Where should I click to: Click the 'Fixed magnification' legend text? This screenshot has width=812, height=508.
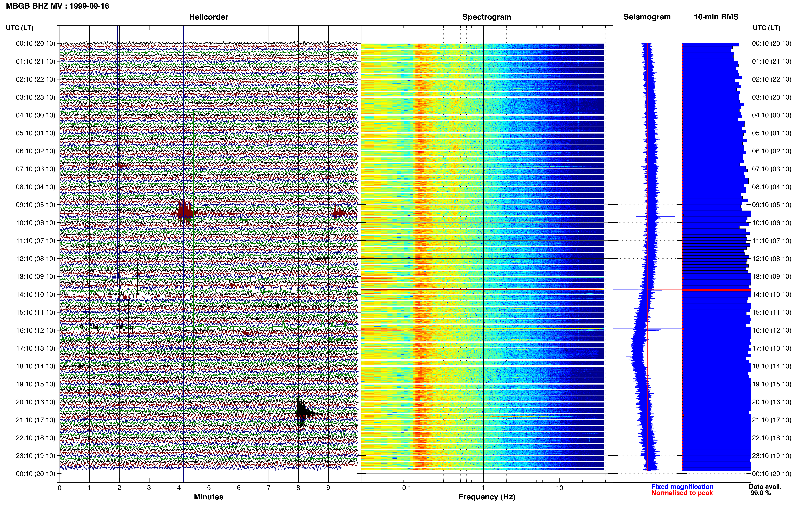(682, 487)
